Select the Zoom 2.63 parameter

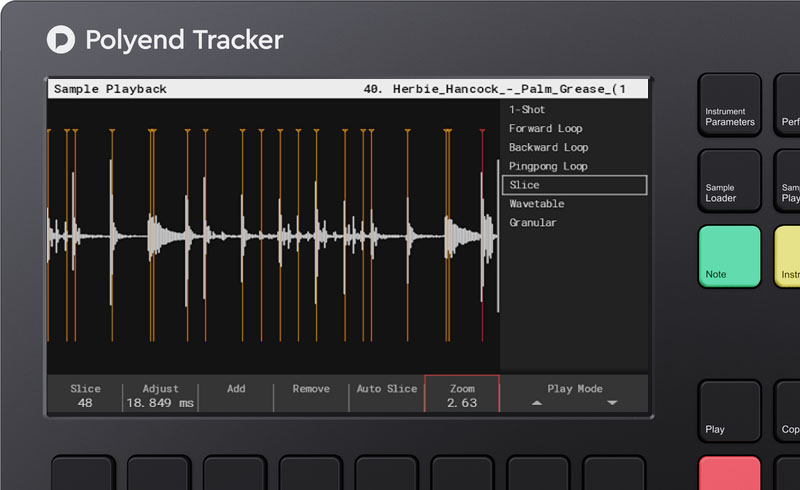[x=462, y=394]
